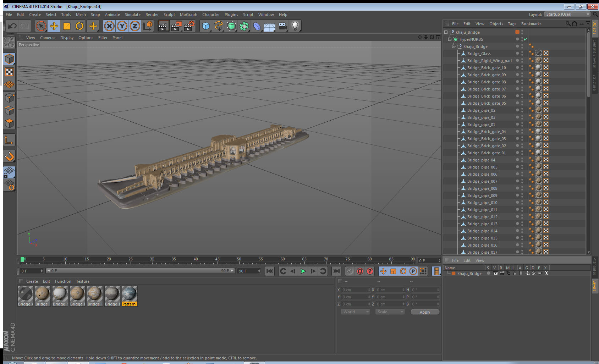Select the Pattern material
This screenshot has width=599, height=364.
(130, 296)
